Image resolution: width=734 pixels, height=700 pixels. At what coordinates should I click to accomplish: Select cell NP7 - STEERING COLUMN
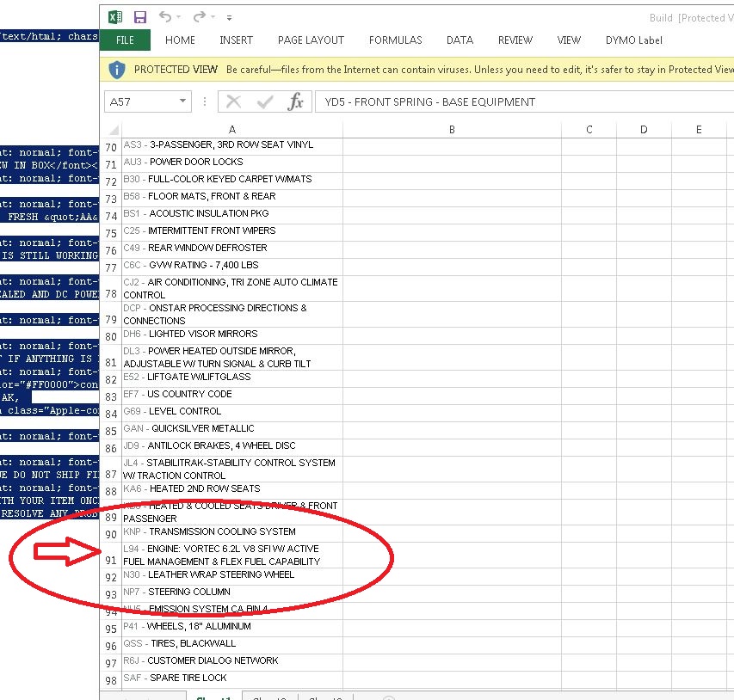[232, 594]
